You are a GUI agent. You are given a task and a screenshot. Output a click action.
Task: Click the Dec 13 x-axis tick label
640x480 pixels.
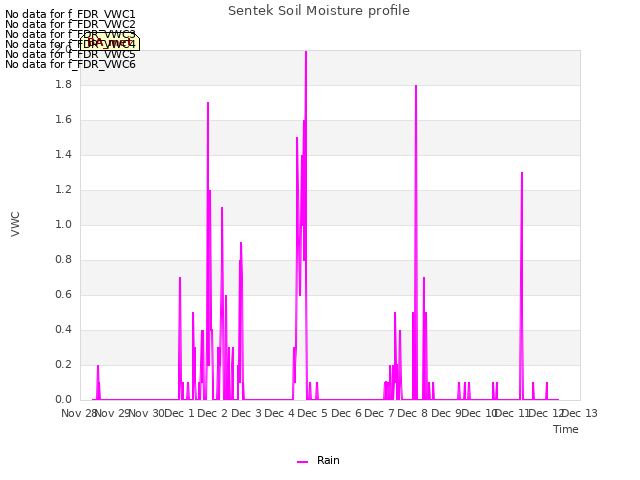580,413
